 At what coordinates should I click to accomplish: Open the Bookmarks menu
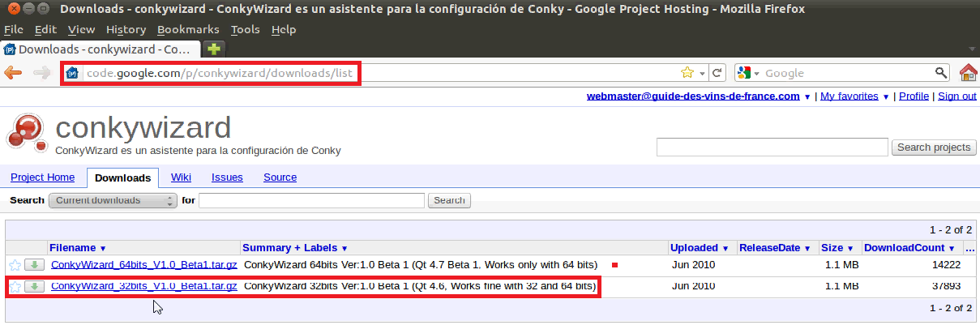(188, 29)
